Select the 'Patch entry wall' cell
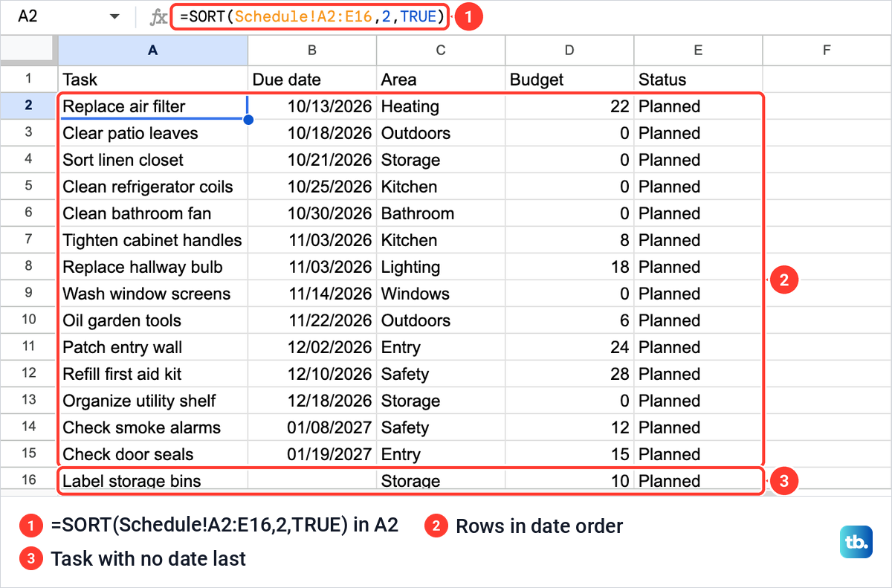 153,347
